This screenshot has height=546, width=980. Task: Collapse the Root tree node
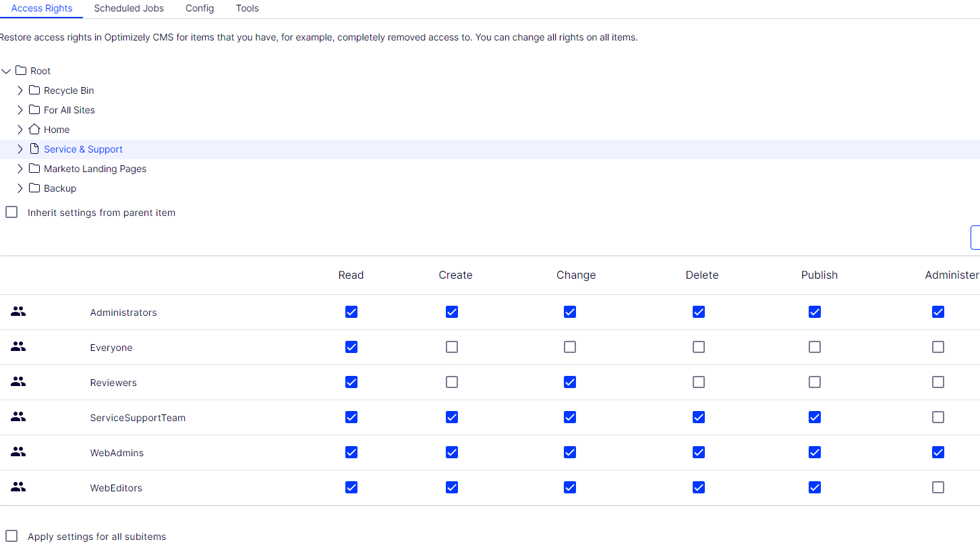pyautogui.click(x=7, y=71)
